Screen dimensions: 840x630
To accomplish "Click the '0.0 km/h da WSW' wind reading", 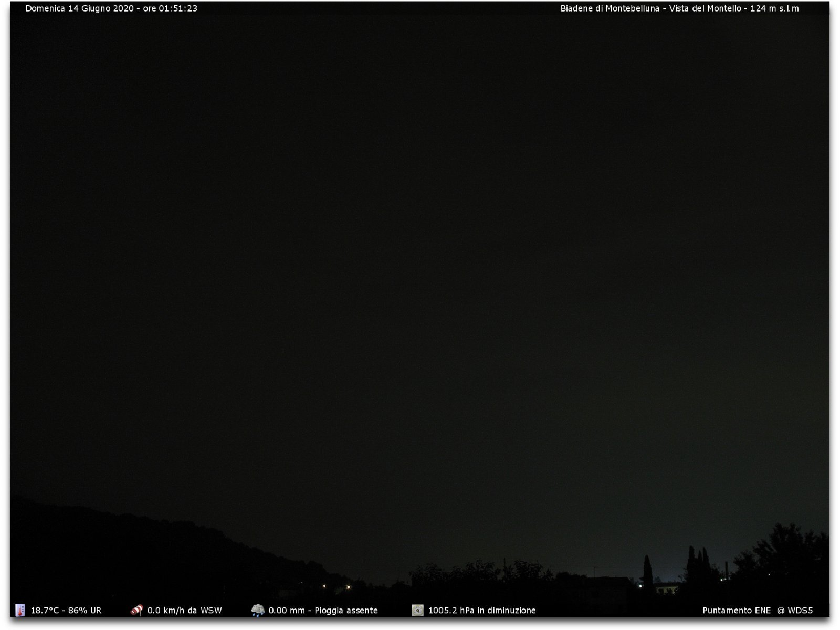I will 185,611.
